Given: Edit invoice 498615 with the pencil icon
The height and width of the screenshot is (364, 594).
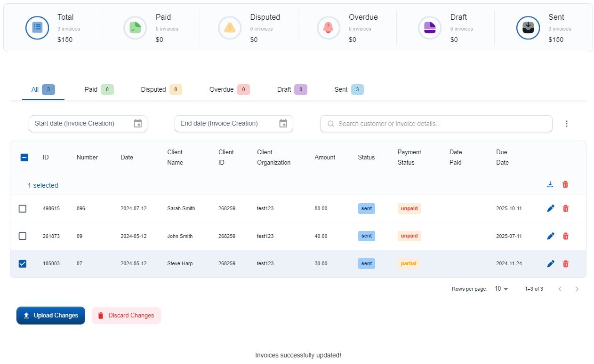Looking at the screenshot, I should [x=550, y=208].
